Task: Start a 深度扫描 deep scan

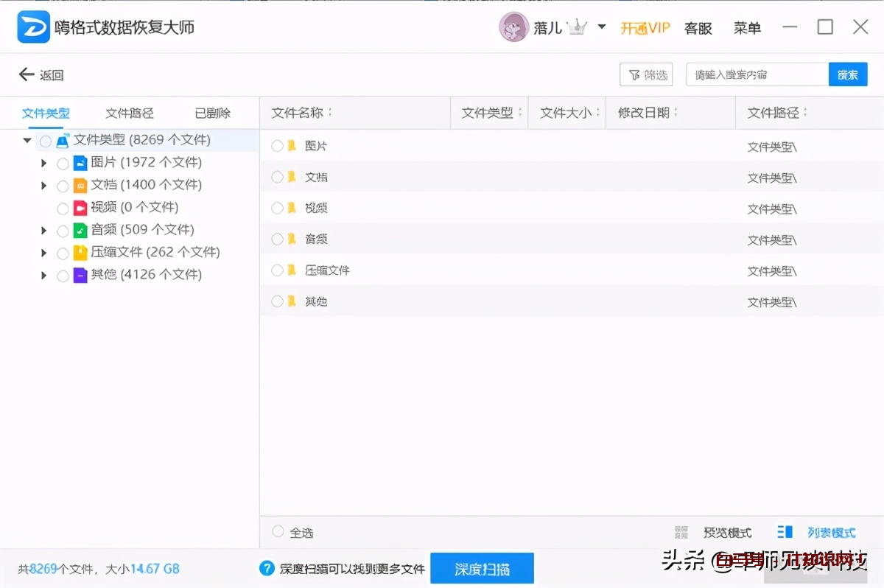Action: pyautogui.click(x=482, y=568)
